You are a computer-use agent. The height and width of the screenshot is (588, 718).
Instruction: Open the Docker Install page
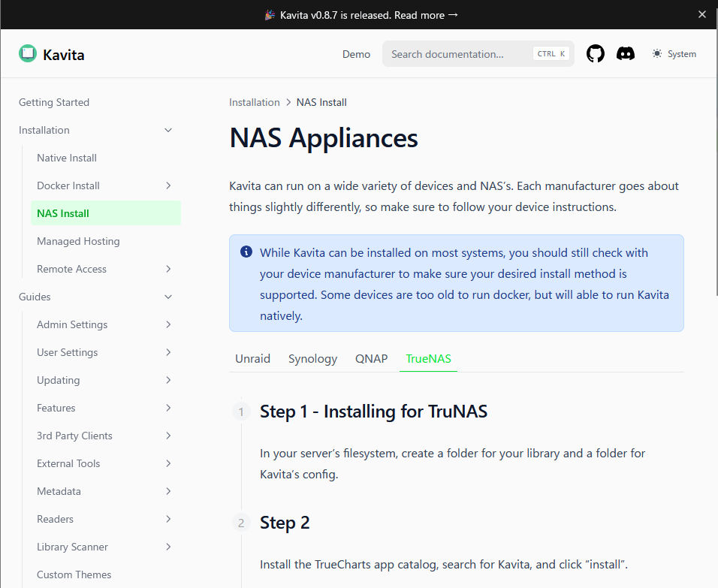(x=68, y=185)
